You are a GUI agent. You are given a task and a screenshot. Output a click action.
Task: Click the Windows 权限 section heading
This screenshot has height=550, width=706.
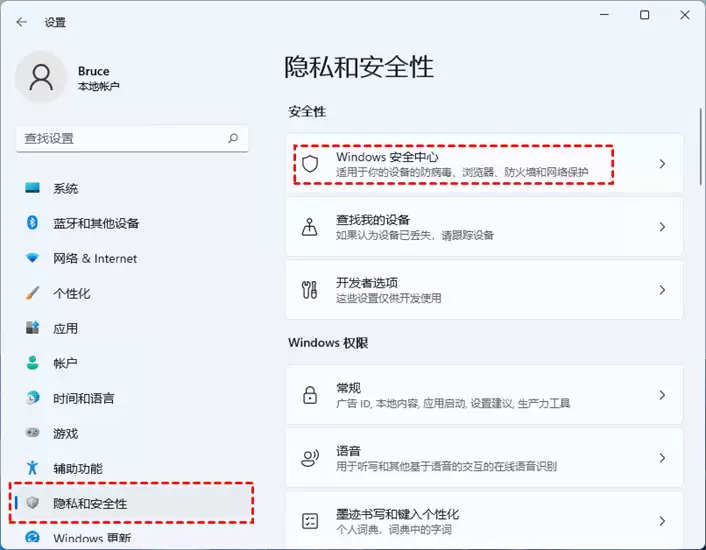click(328, 343)
